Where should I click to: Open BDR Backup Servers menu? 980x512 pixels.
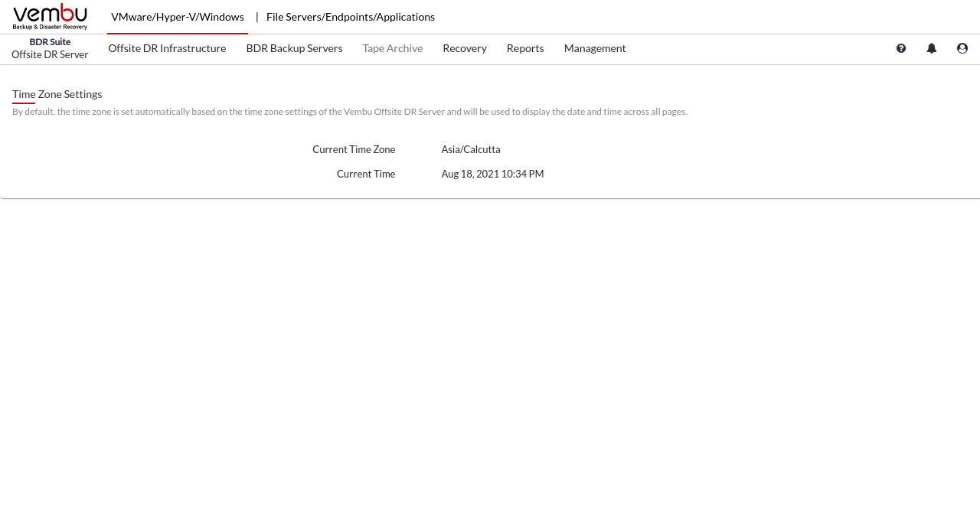(295, 48)
